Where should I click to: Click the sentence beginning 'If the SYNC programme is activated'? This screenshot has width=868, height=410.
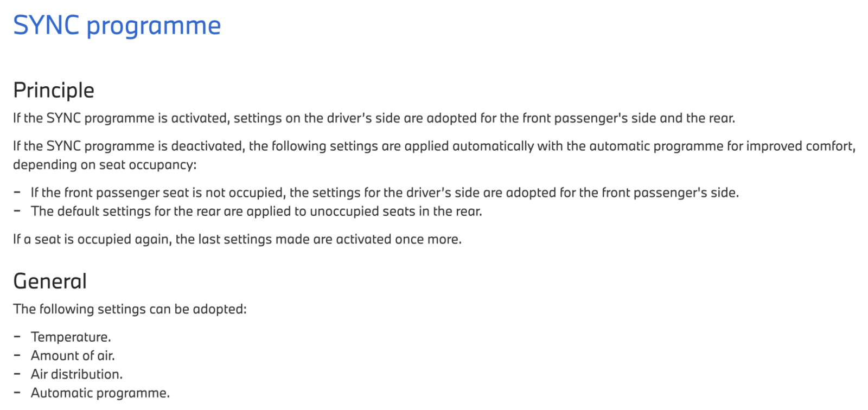pyautogui.click(x=374, y=118)
